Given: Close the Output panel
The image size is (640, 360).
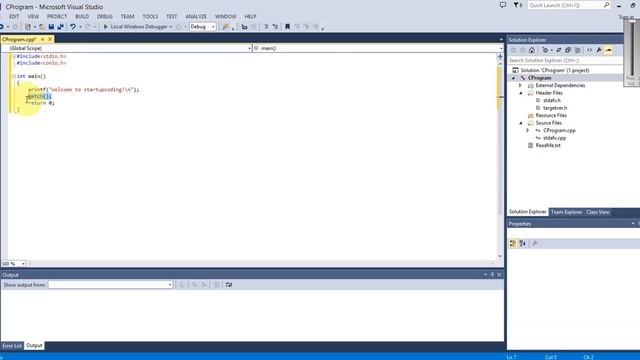Looking at the screenshot, I should (x=499, y=275).
